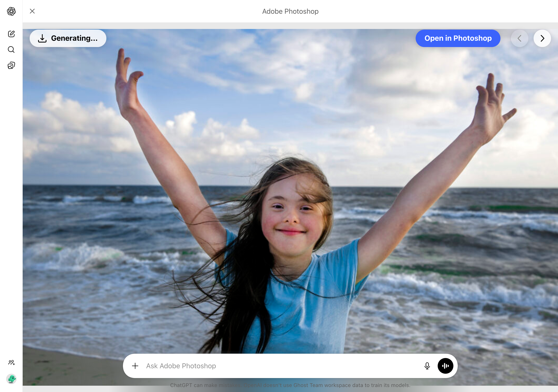Viewport: 558px width, 392px height.
Task: Open a new chat with the compose icon
Action: click(x=11, y=34)
